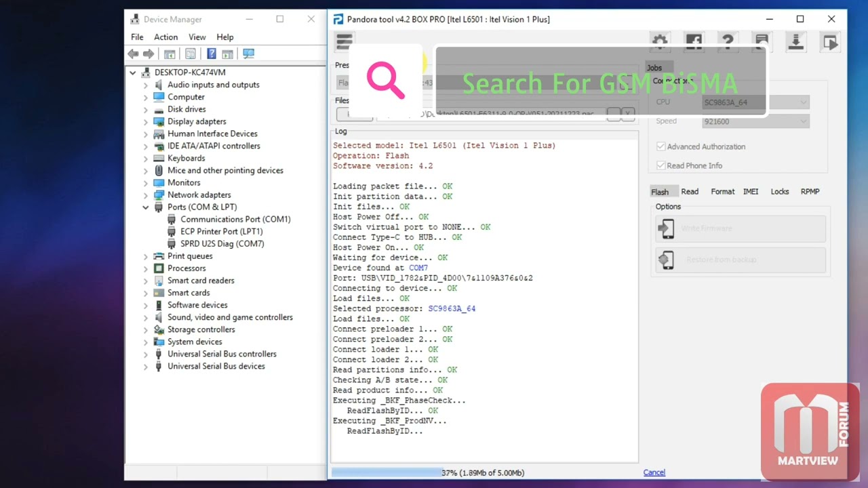Scan for hardware changes icon
This screenshot has width=868, height=488.
point(248,54)
